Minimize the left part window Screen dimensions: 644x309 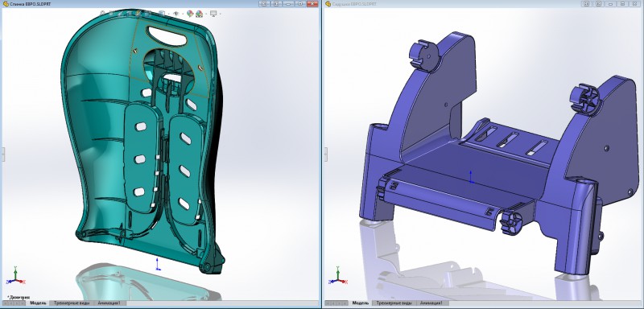click(288, 3)
